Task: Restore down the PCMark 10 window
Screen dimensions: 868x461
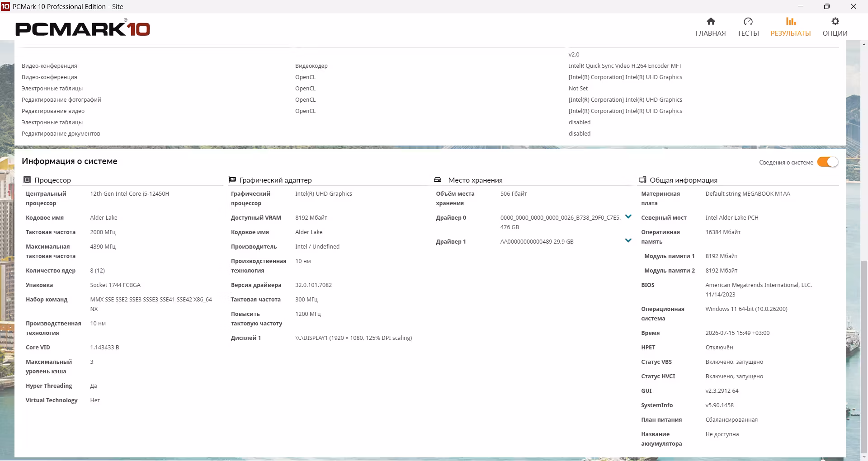Action: click(826, 6)
